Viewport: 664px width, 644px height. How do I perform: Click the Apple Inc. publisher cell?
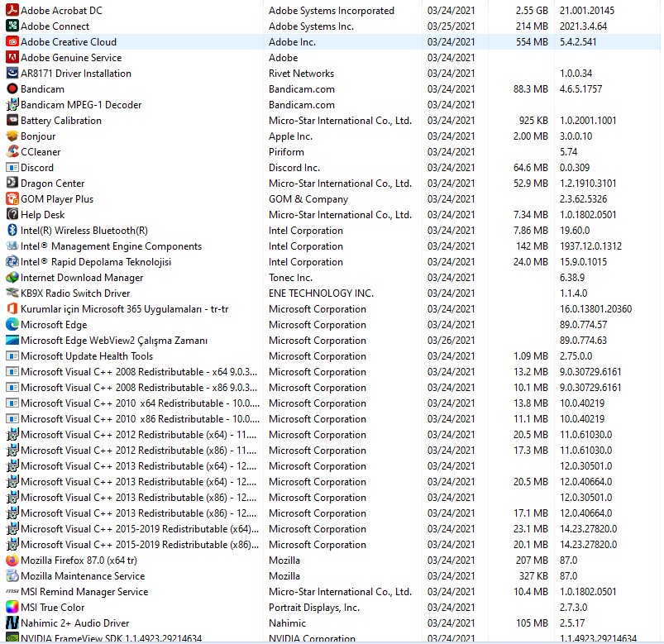click(x=290, y=136)
